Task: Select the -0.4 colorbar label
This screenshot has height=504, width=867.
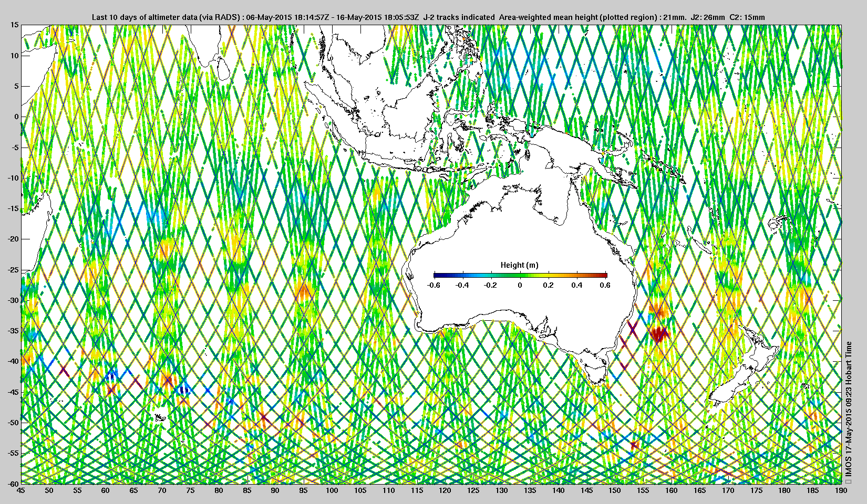Action: 462,285
